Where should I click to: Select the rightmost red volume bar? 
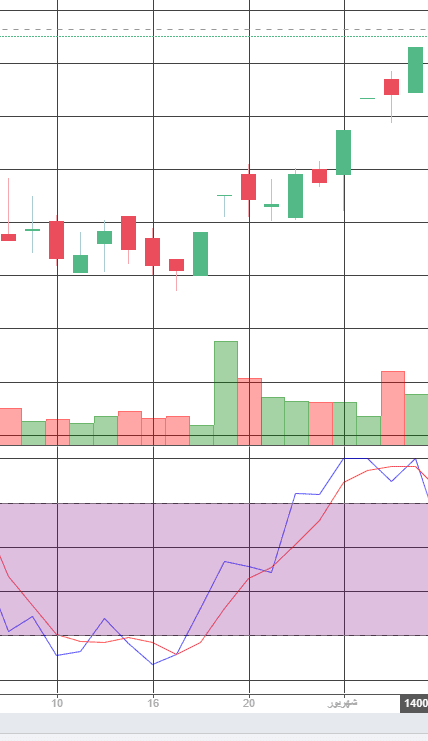393,408
